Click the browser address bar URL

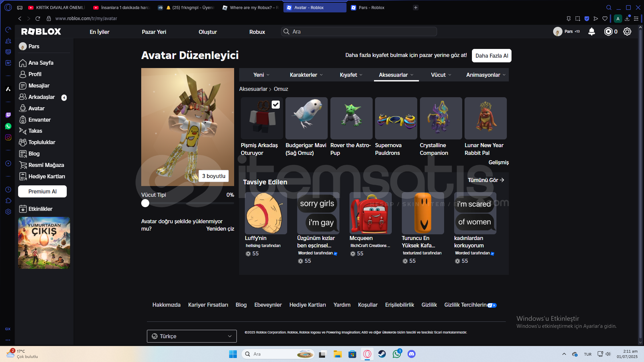pos(86,18)
